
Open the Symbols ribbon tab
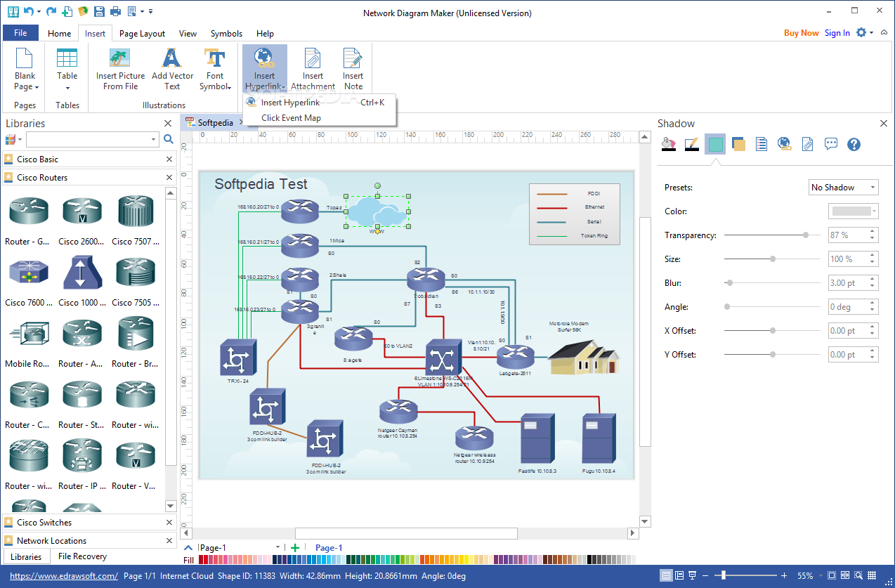pos(226,33)
